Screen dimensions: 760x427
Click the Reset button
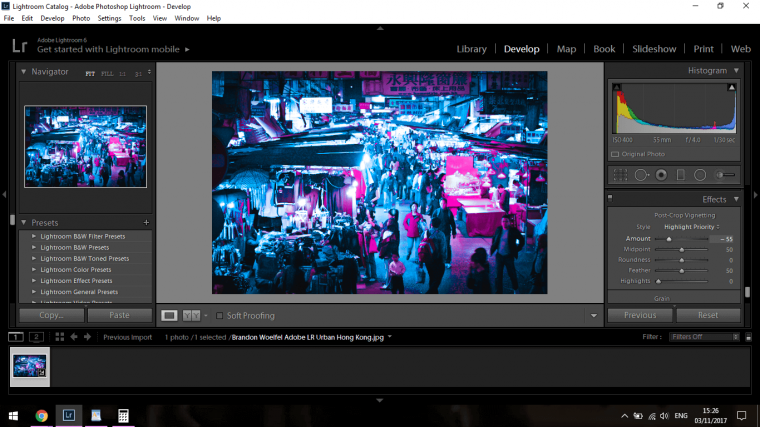[x=708, y=315]
